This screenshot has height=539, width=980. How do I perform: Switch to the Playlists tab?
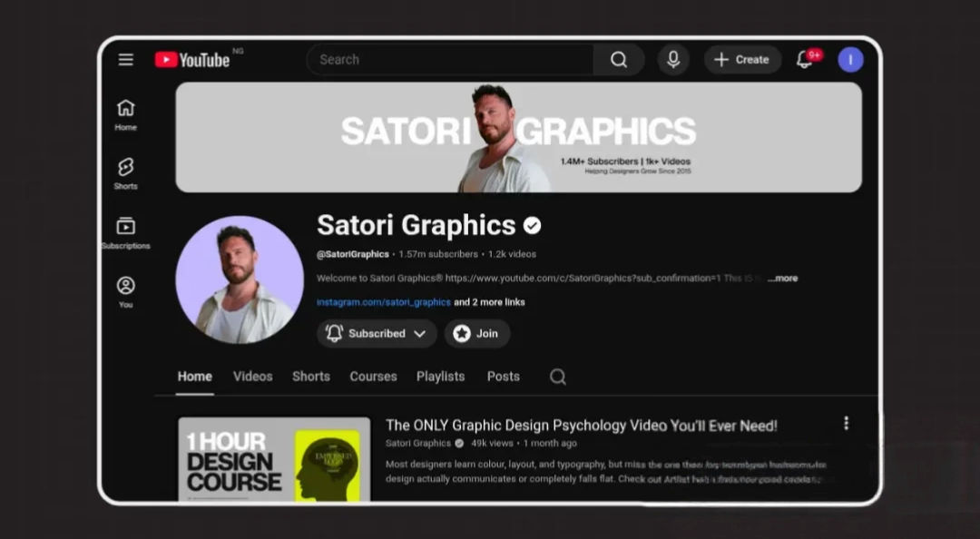441,377
